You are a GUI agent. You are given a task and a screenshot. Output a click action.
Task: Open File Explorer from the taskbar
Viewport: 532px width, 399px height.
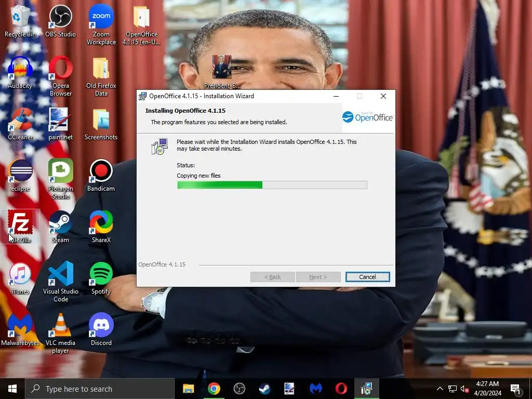point(188,389)
